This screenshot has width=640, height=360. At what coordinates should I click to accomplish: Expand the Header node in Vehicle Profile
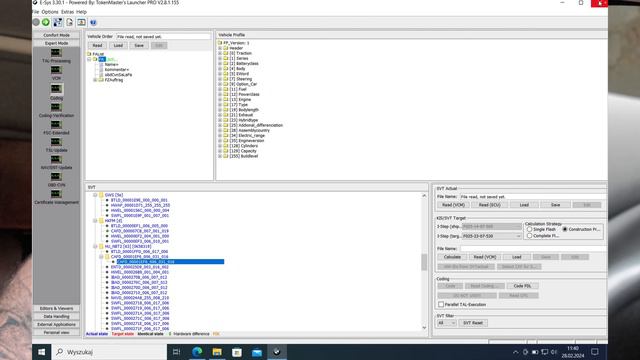pyautogui.click(x=220, y=48)
